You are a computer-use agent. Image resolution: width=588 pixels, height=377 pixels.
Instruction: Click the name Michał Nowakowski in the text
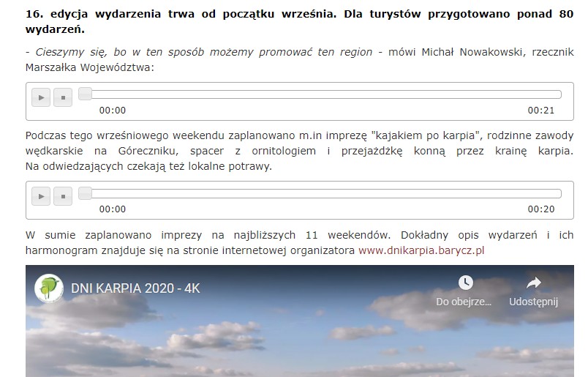[472, 52]
